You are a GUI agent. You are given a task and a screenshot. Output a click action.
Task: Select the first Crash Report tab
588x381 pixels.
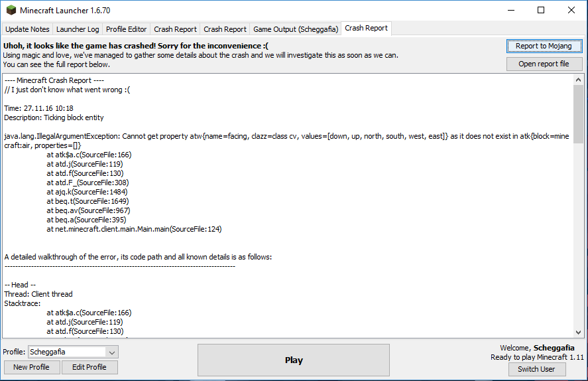tap(175, 29)
